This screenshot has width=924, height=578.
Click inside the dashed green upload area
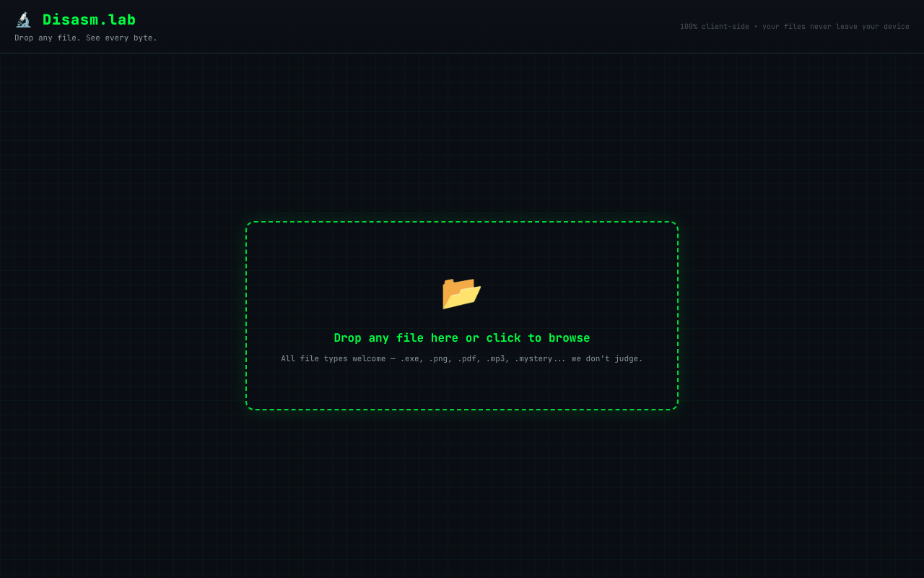[462, 316]
